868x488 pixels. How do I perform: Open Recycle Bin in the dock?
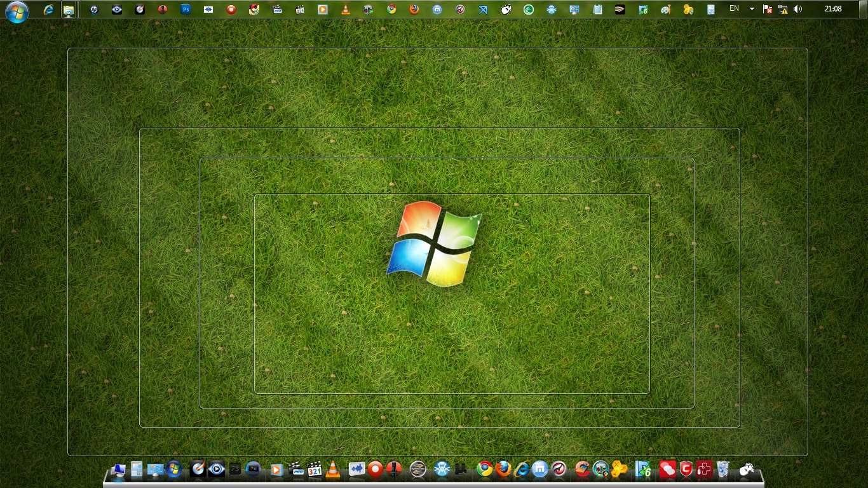(x=722, y=470)
